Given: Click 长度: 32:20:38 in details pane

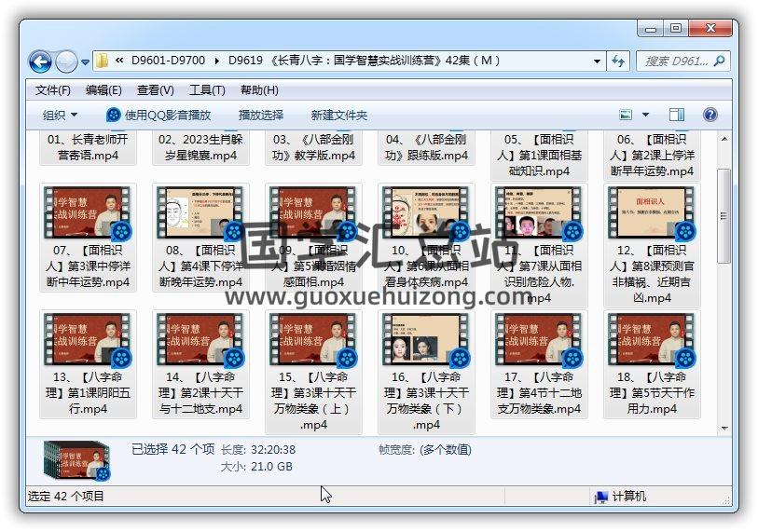Looking at the screenshot, I should click(257, 450).
